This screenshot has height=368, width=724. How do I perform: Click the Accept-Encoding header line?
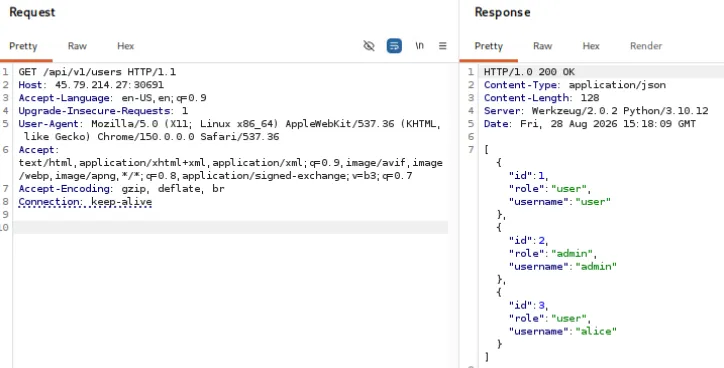point(121,188)
